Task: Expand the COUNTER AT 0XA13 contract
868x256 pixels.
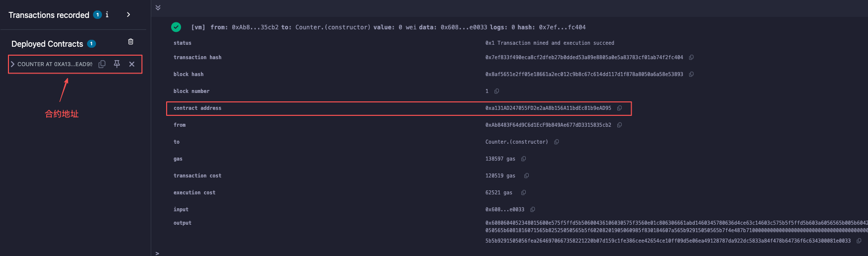Action: (13, 64)
